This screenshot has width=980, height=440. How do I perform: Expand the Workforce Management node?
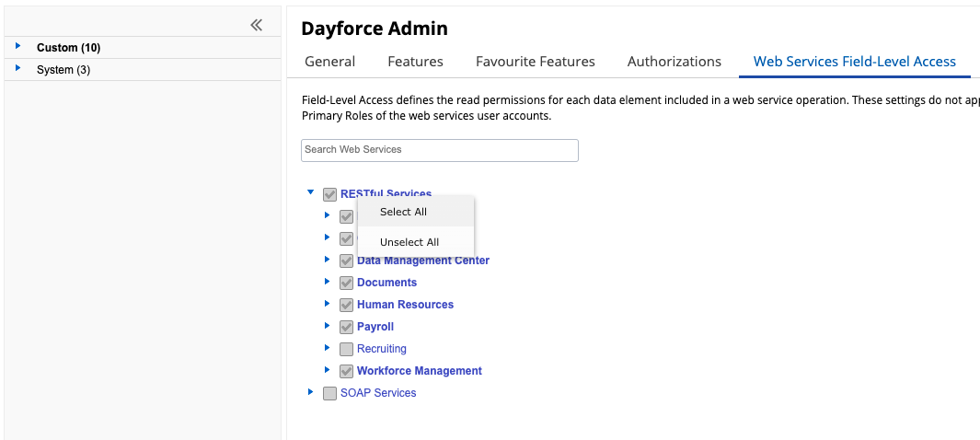[x=328, y=370]
